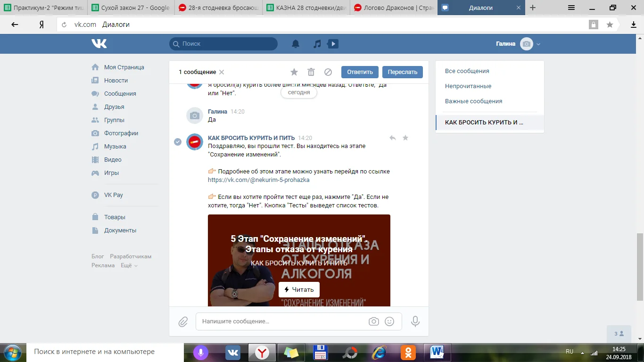Viewport: 644px width, 362px height.
Task: Clear selection next to "1 сообщение"
Action: pyautogui.click(x=222, y=72)
